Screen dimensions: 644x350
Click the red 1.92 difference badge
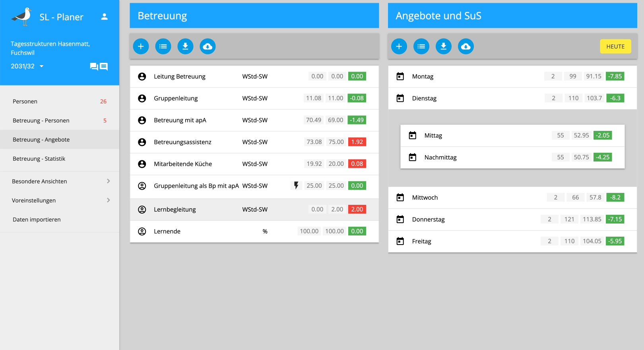[357, 142]
